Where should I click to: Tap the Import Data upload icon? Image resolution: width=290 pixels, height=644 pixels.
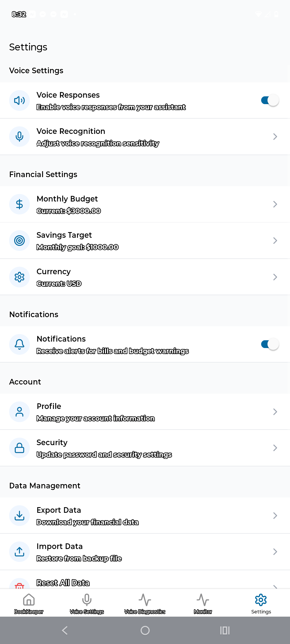coord(19,552)
